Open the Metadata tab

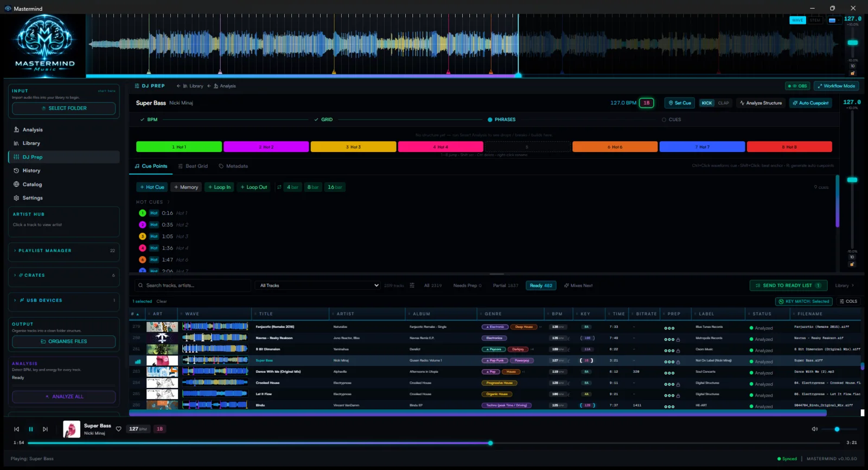(x=233, y=166)
